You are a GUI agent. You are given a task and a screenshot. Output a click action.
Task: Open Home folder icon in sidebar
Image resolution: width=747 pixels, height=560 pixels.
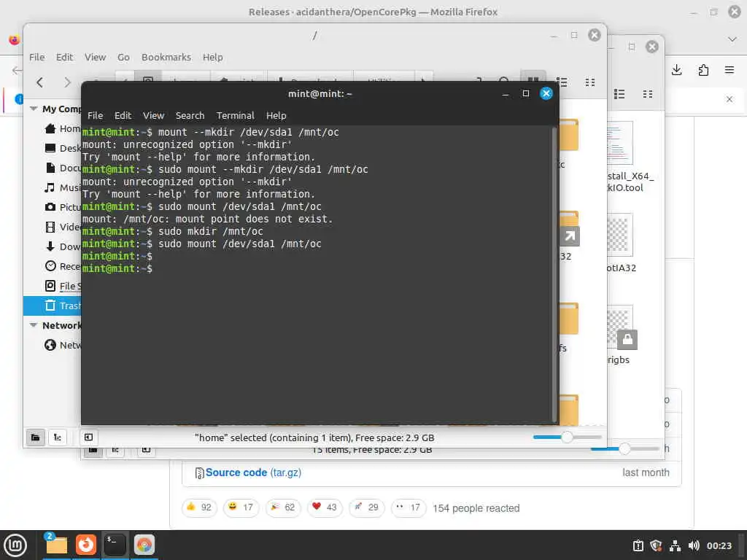(50, 128)
